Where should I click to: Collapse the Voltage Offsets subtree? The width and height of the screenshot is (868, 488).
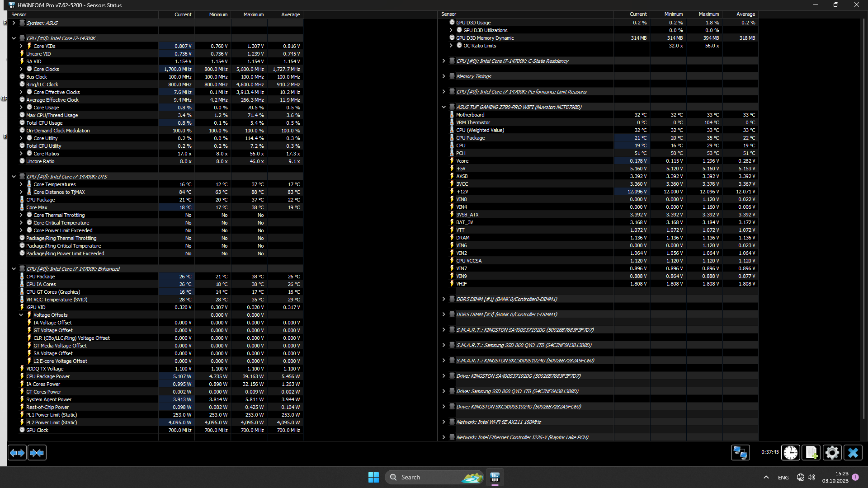click(x=21, y=315)
